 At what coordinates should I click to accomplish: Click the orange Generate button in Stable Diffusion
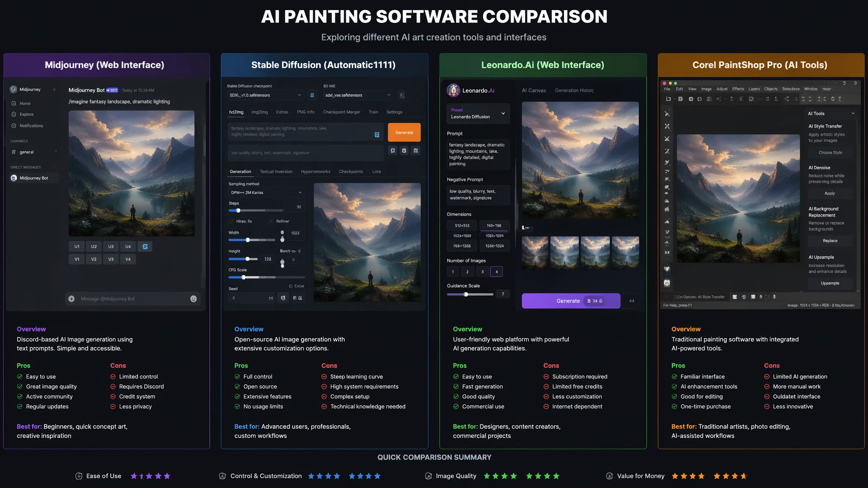click(404, 133)
